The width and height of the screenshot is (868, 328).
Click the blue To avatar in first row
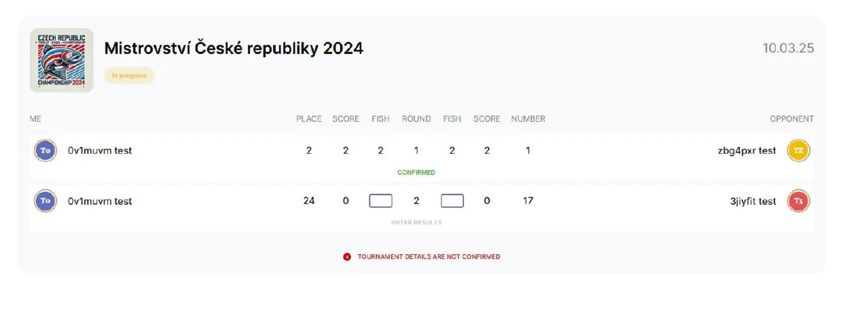pos(46,150)
